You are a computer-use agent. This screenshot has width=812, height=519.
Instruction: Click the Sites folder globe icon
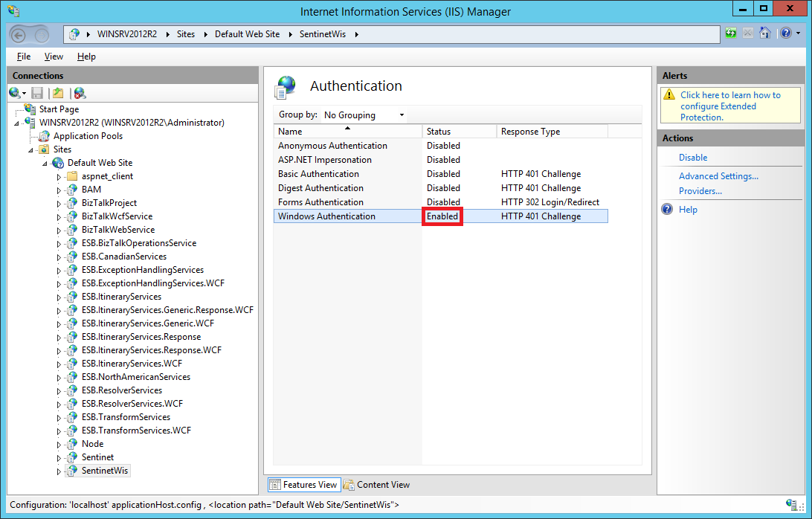45,149
